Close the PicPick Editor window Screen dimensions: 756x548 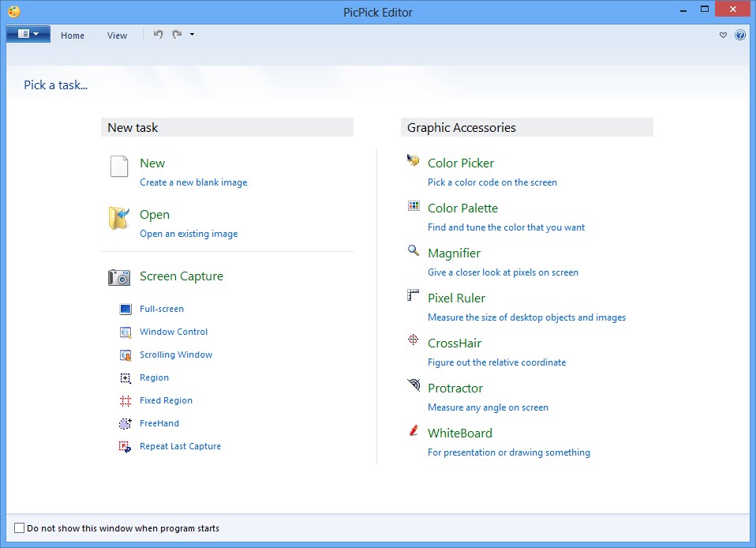click(x=733, y=9)
